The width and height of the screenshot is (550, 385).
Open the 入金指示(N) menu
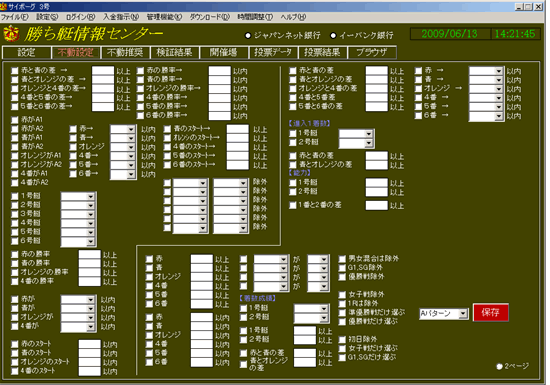(x=121, y=17)
